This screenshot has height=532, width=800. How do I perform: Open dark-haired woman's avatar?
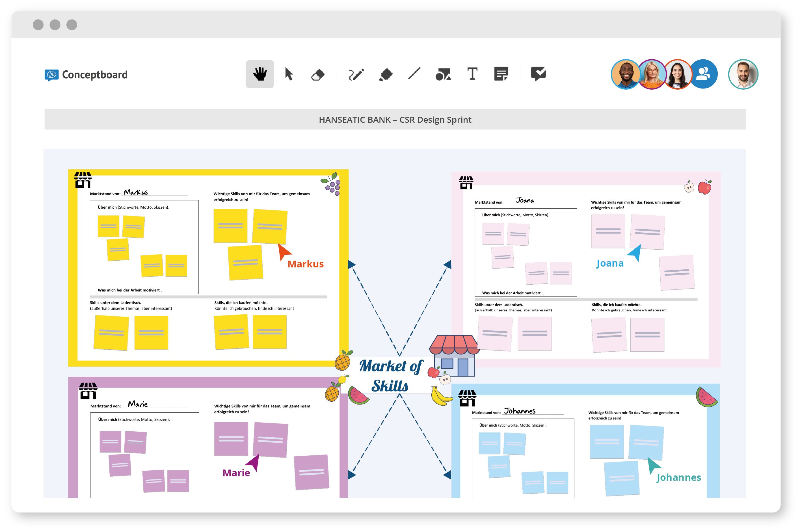(x=678, y=74)
